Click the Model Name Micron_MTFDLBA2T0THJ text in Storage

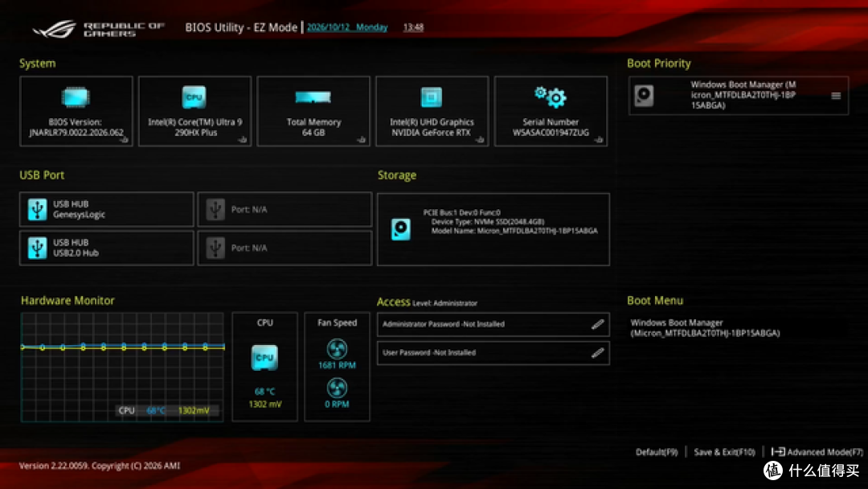514,231
